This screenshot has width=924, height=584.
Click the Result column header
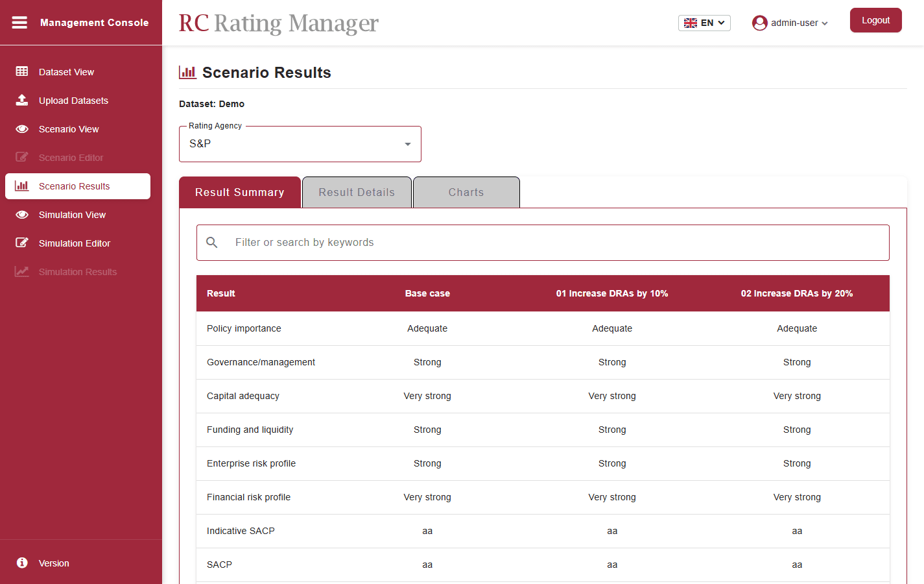click(221, 293)
